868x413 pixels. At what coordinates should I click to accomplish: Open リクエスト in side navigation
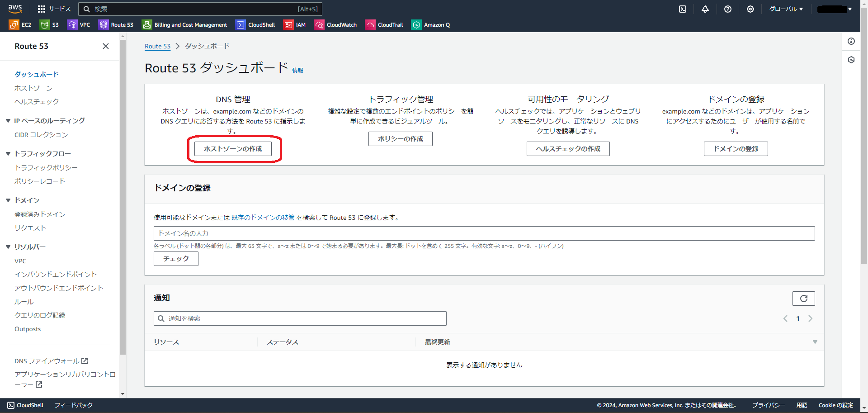tap(30, 228)
